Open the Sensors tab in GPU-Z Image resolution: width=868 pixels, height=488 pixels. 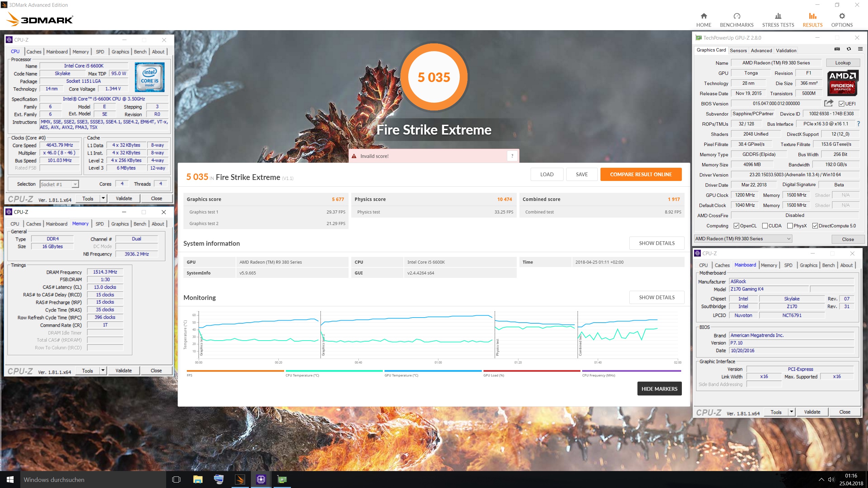point(738,50)
